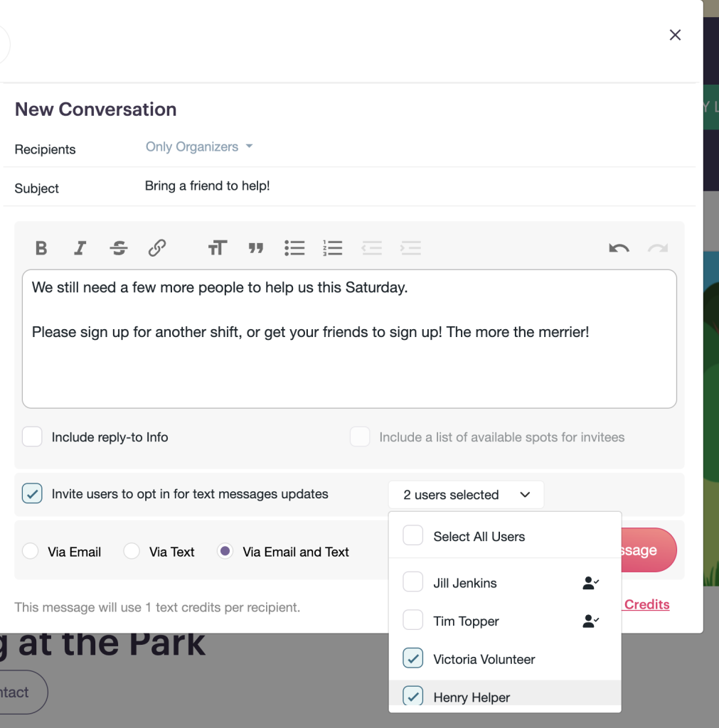Start a numbered list
This screenshot has height=728, width=719.
pos(333,248)
